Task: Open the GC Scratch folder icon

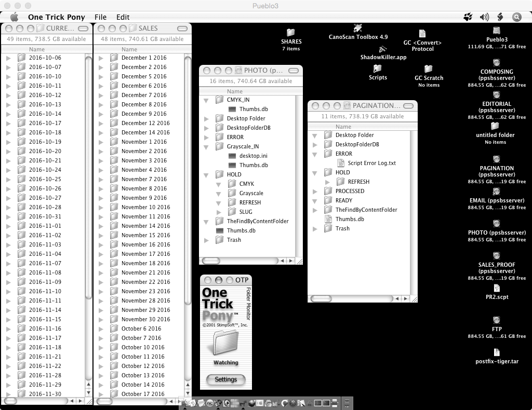Action: pos(429,69)
